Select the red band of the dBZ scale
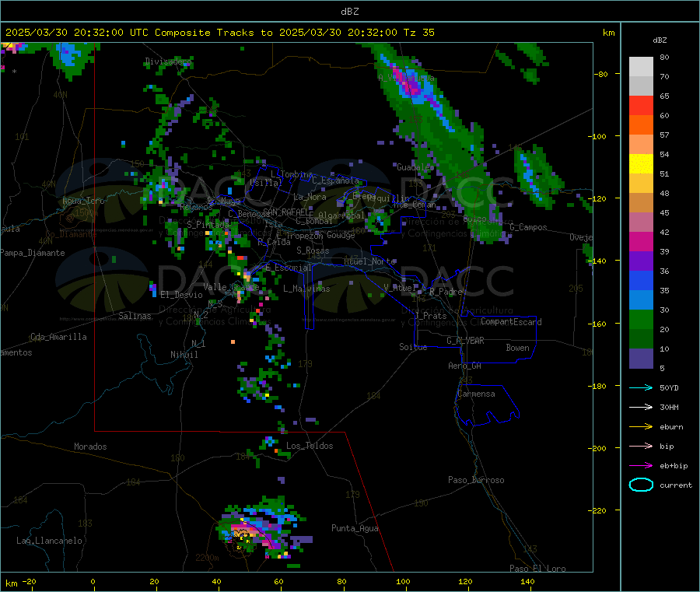Image resolution: width=700 pixels, height=592 pixels. 641,105
